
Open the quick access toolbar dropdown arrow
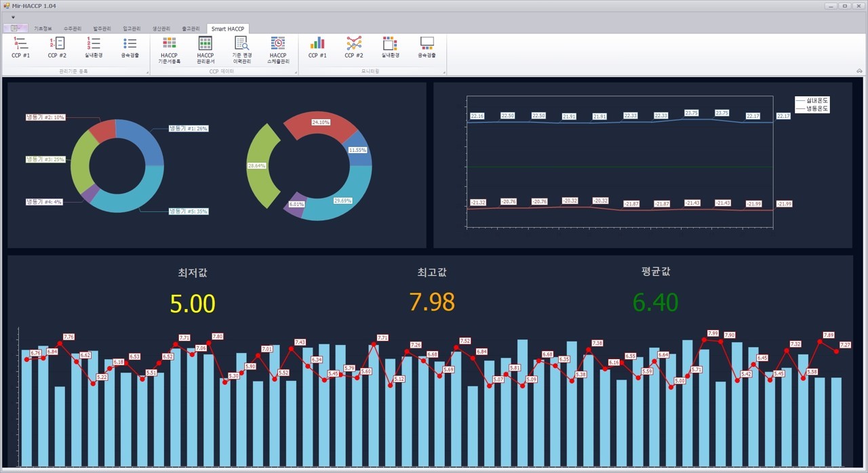(13, 17)
